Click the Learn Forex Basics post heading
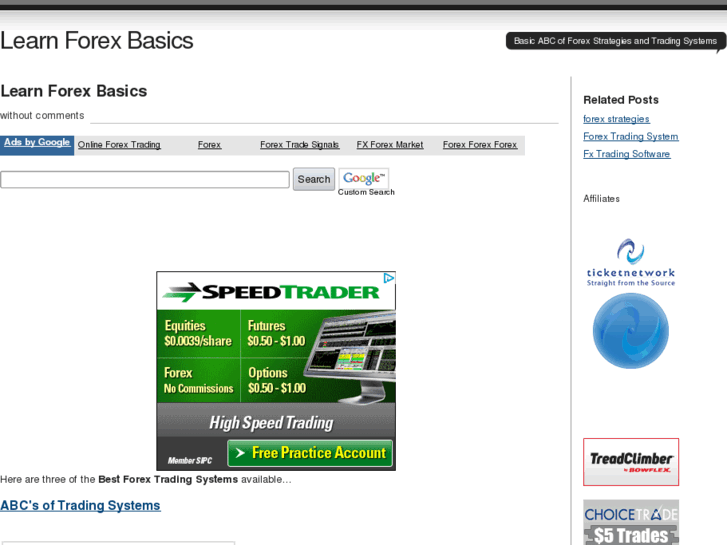727x545 pixels. 74,91
